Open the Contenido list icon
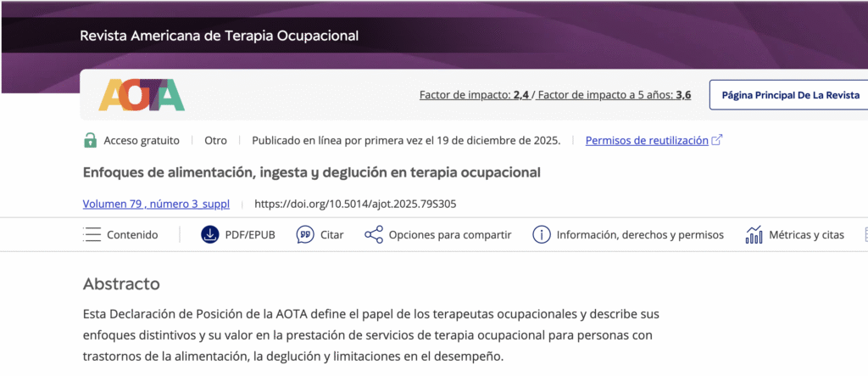This screenshot has width=868, height=376. tap(92, 234)
